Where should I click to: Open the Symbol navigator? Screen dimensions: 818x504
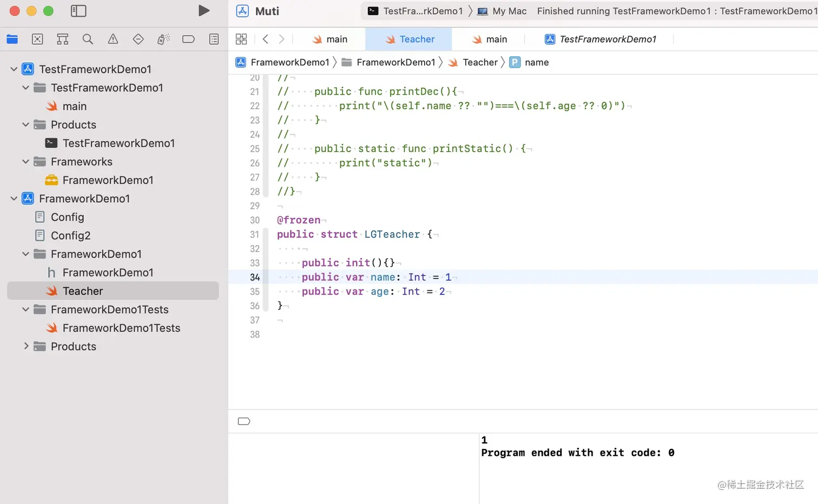[63, 39]
